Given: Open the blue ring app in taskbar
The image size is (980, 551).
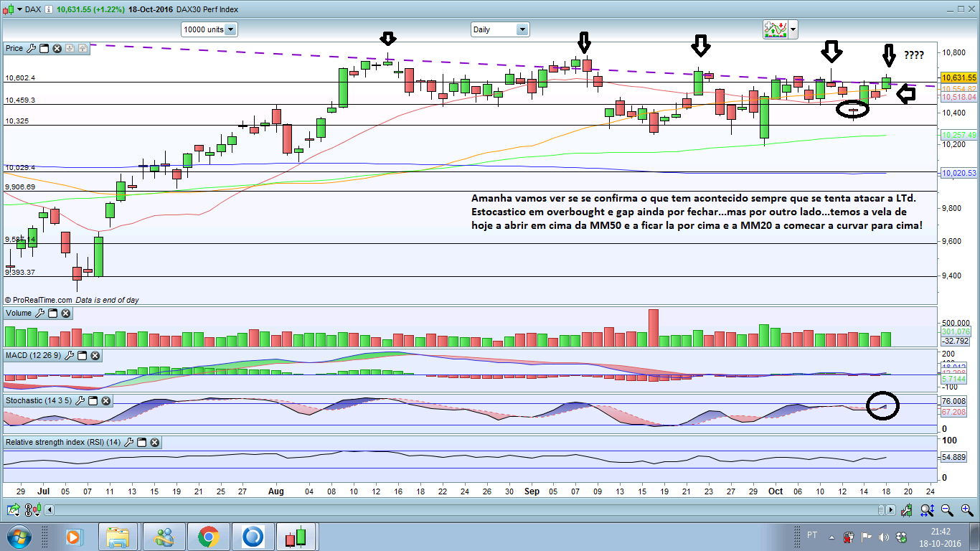Looking at the screenshot, I should point(253,537).
